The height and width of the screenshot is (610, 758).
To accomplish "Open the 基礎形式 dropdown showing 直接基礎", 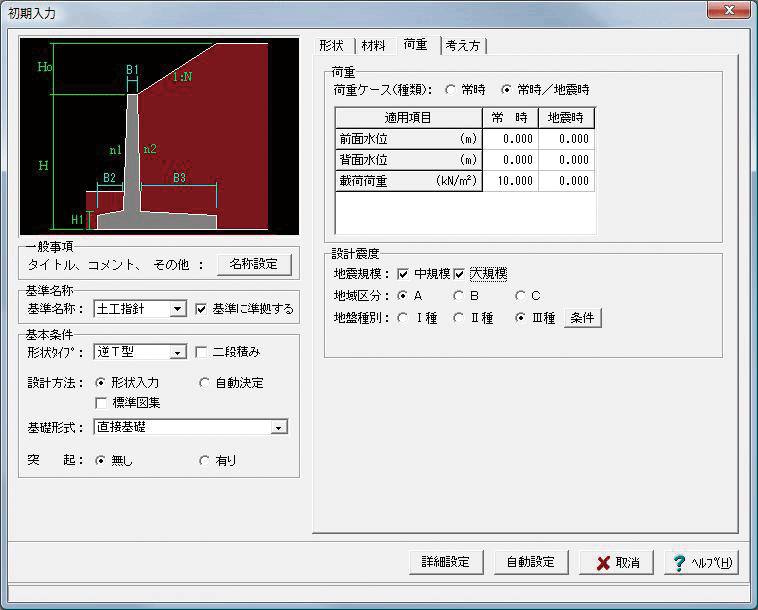I will 191,427.
